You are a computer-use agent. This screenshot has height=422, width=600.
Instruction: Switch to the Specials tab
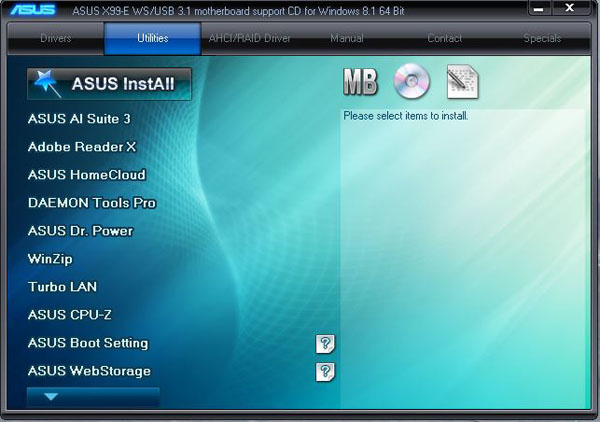pos(542,38)
